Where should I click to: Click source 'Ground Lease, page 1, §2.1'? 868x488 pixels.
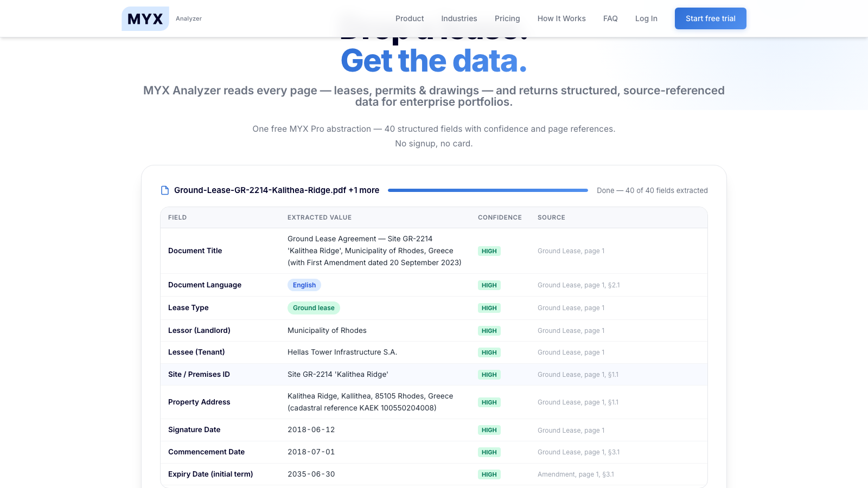point(578,285)
